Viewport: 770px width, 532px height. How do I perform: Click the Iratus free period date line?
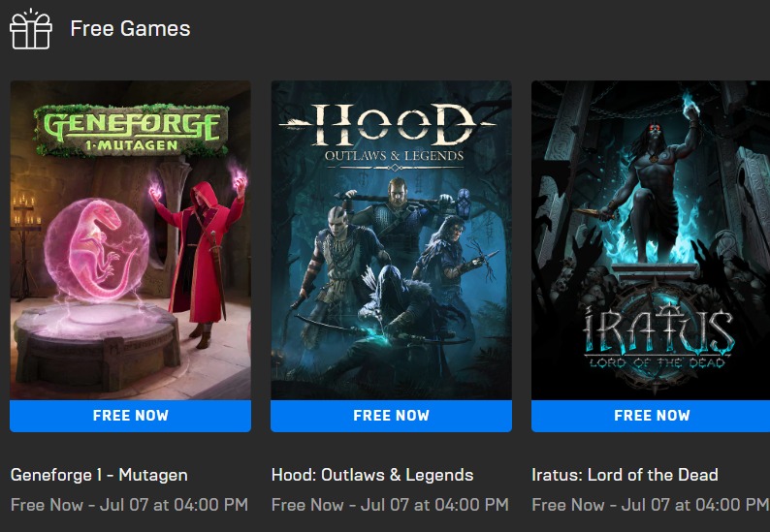click(651, 505)
